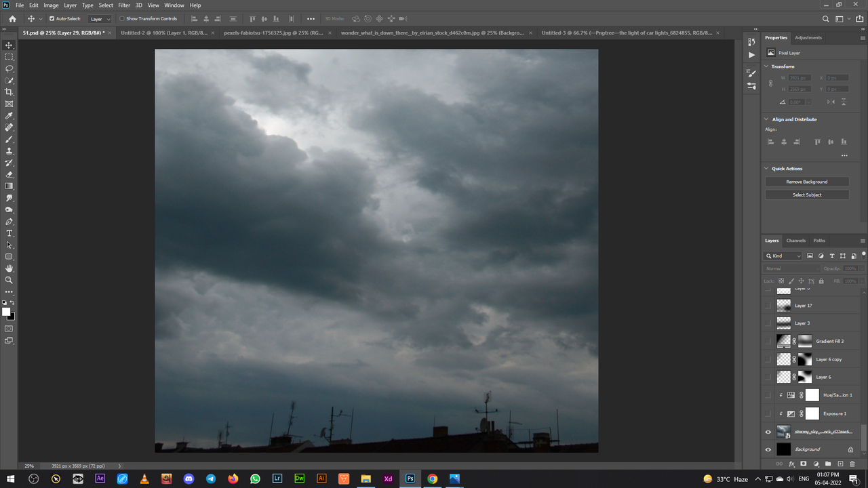
Task: Delete the selected layer with trash icon
Action: tap(852, 464)
